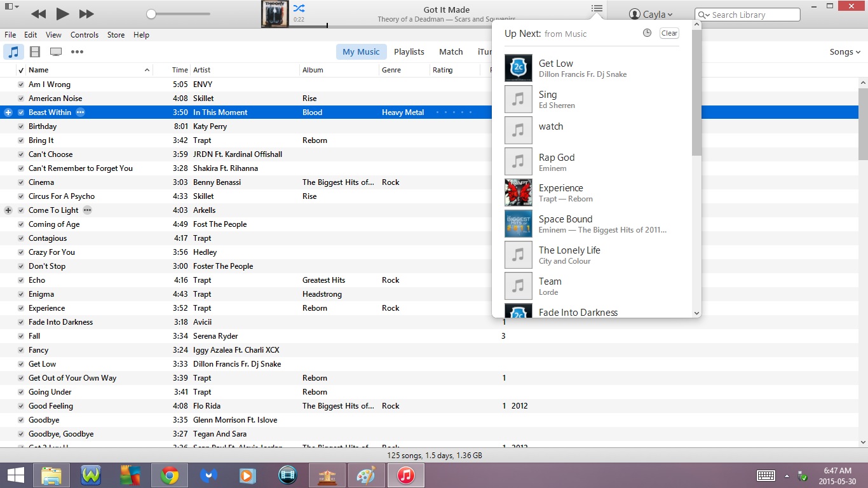
Task: Open the View menu
Action: point(54,35)
